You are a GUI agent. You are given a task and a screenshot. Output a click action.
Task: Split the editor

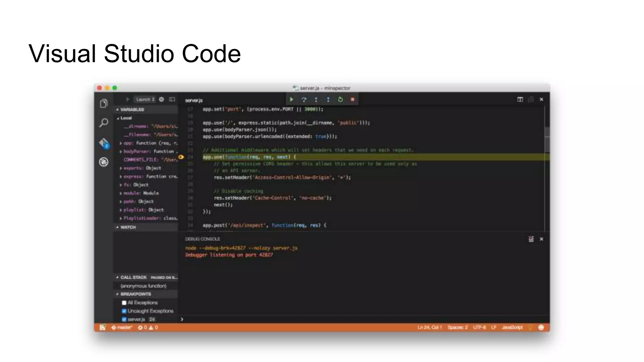pos(520,99)
